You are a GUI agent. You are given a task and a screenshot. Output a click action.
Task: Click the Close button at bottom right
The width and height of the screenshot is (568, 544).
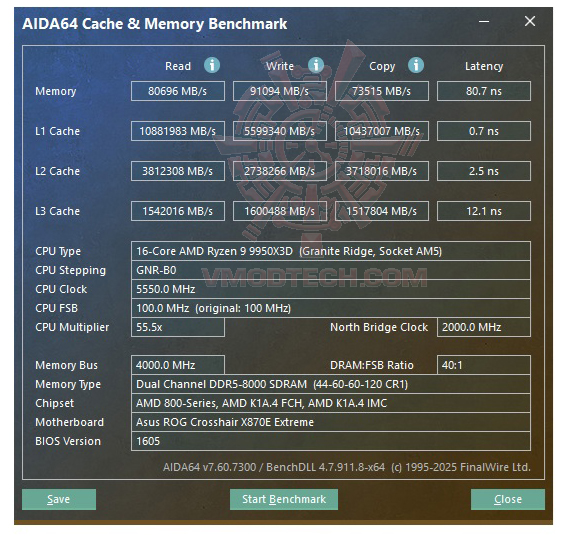508,499
